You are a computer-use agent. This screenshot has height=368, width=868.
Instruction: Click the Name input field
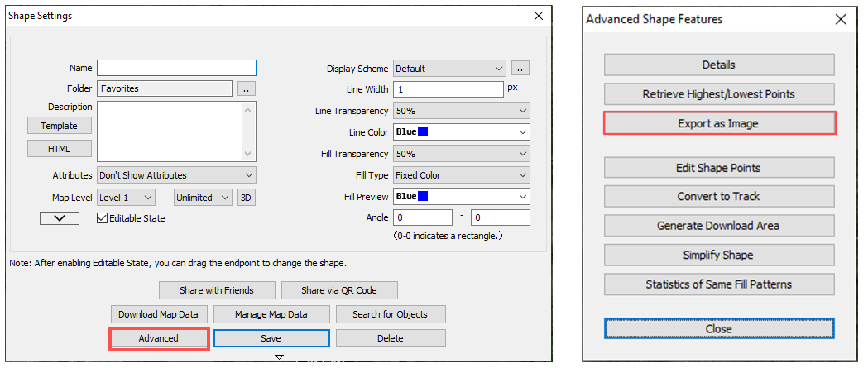176,68
